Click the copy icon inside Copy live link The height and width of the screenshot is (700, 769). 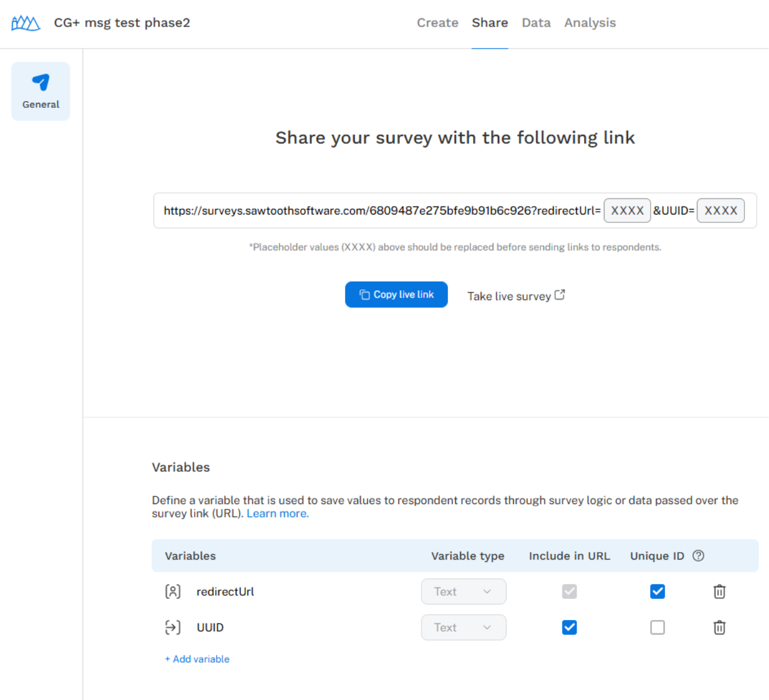click(364, 294)
